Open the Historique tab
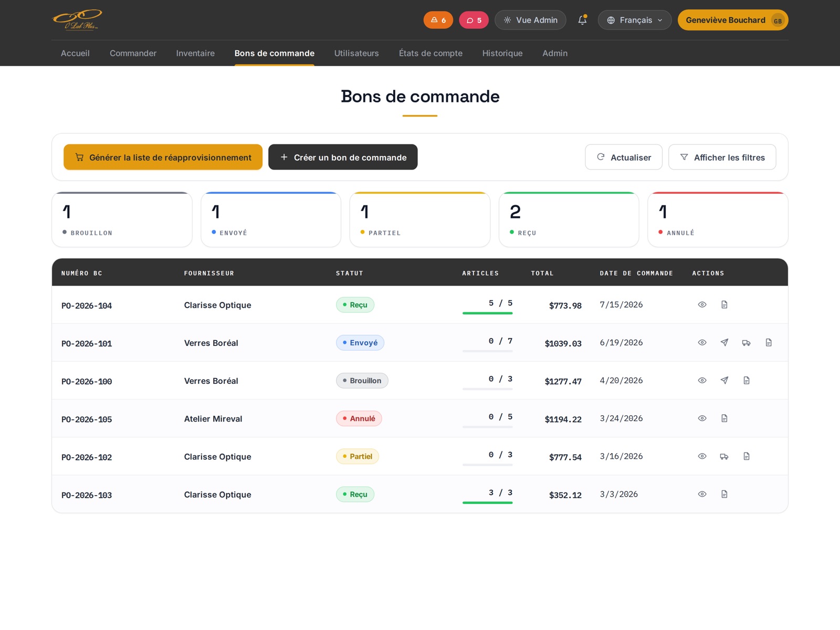Image resolution: width=840 pixels, height=630 pixels. click(x=502, y=53)
